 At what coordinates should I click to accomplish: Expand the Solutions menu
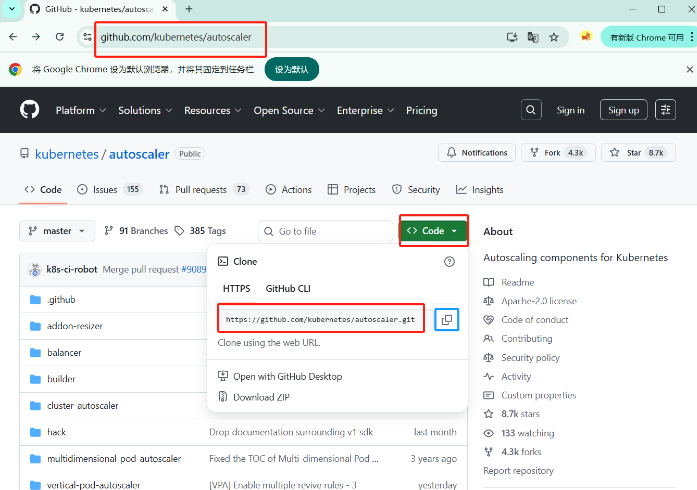145,110
